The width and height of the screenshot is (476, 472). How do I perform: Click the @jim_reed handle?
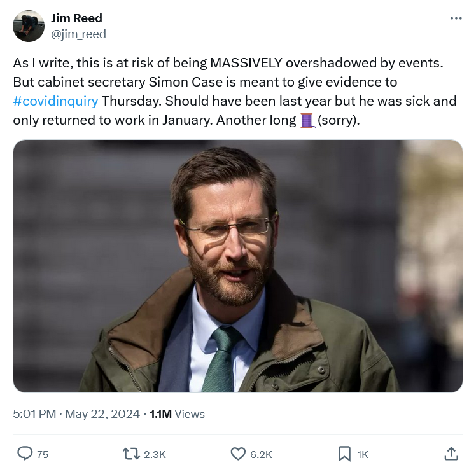(78, 34)
